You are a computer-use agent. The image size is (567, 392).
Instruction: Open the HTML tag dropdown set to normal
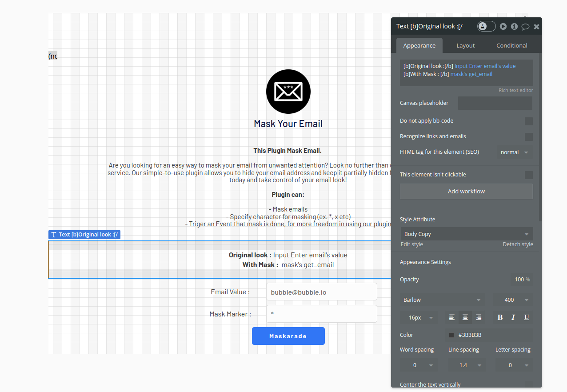tap(515, 152)
